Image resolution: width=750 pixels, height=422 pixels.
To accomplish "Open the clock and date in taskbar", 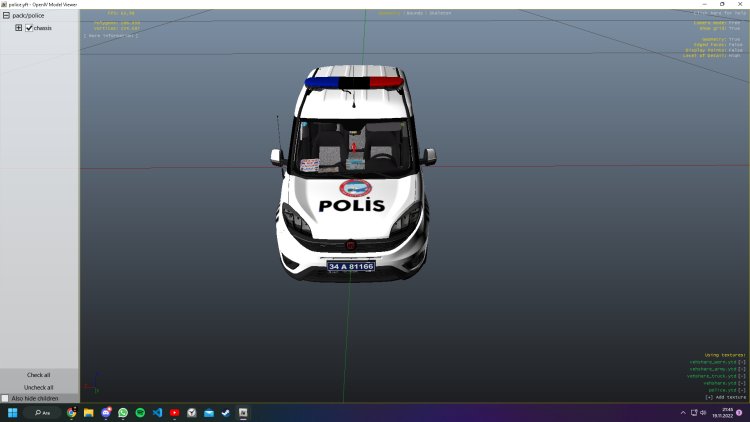I will tap(723, 412).
